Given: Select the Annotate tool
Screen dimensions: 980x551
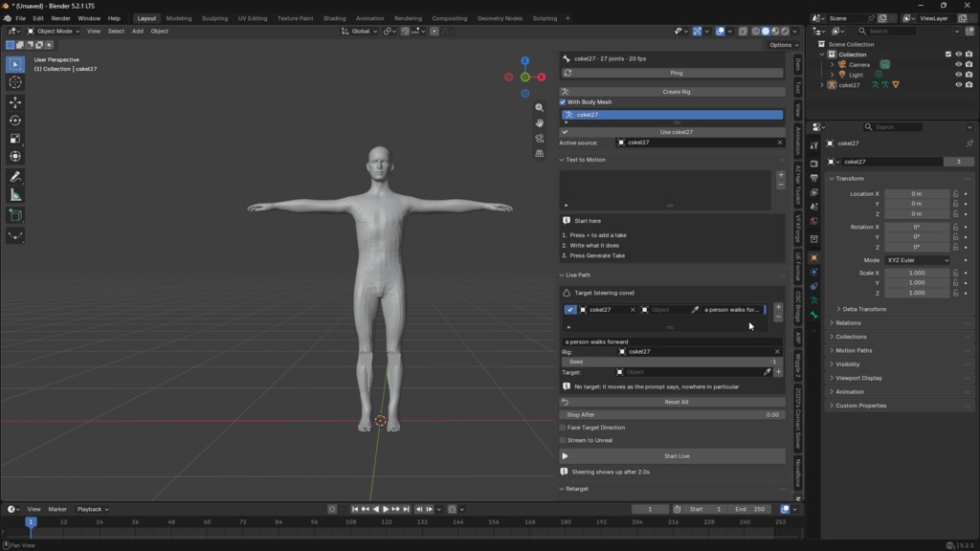Looking at the screenshot, I should [x=15, y=177].
